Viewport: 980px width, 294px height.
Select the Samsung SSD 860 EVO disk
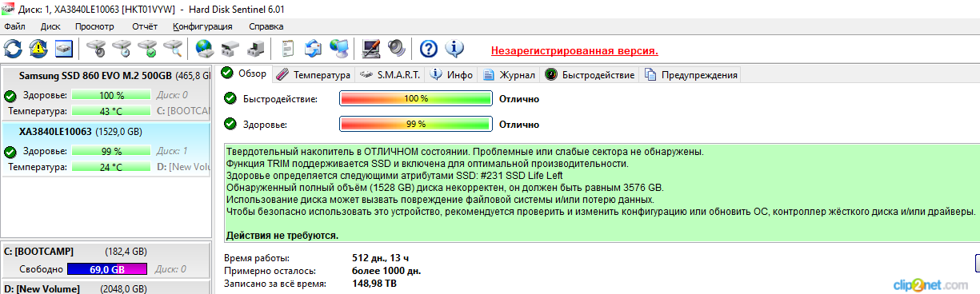tap(106, 94)
